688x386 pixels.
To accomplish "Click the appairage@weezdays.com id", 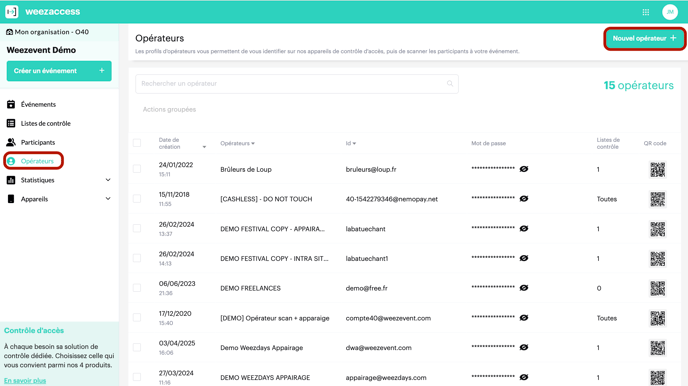I will (x=386, y=377).
